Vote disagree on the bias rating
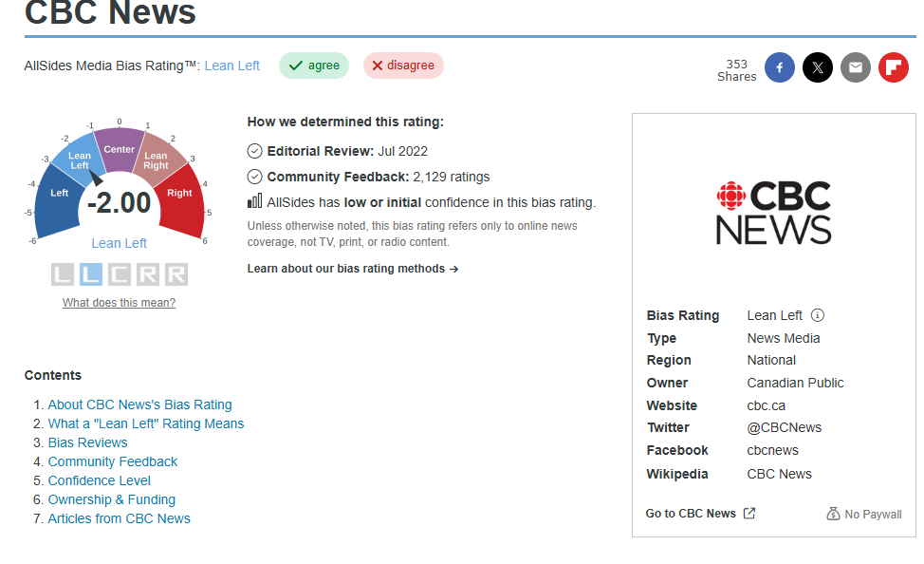This screenshot has height=564, width=924. pyautogui.click(x=403, y=66)
